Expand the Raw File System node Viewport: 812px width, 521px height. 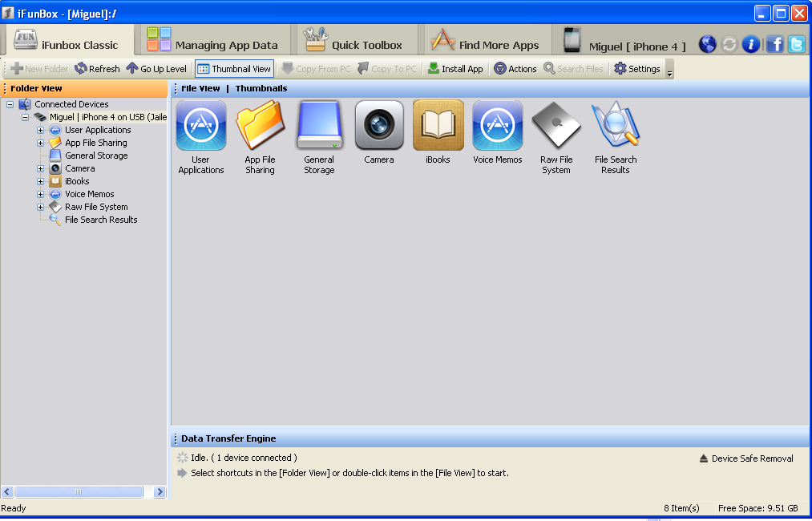tap(40, 207)
